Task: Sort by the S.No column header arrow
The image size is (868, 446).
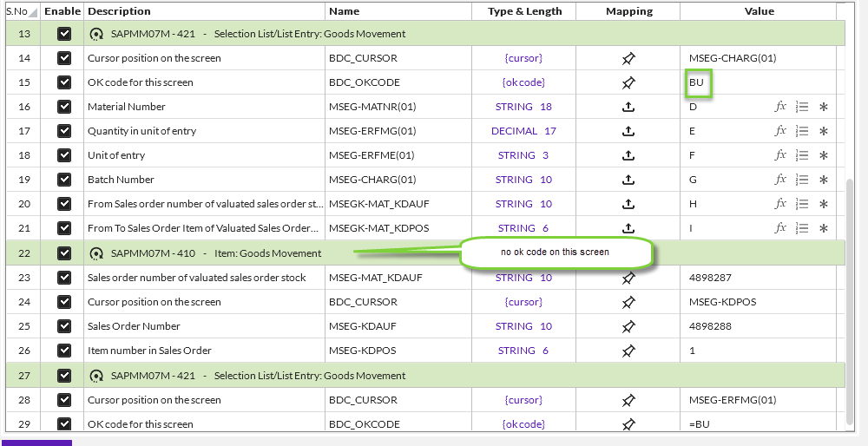Action: click(33, 13)
